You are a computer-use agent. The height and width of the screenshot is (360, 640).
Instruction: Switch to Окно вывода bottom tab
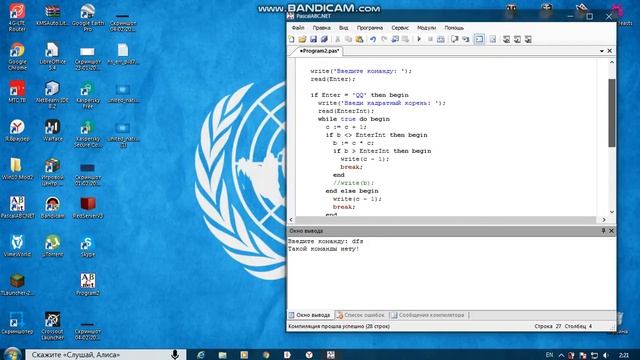click(x=310, y=315)
